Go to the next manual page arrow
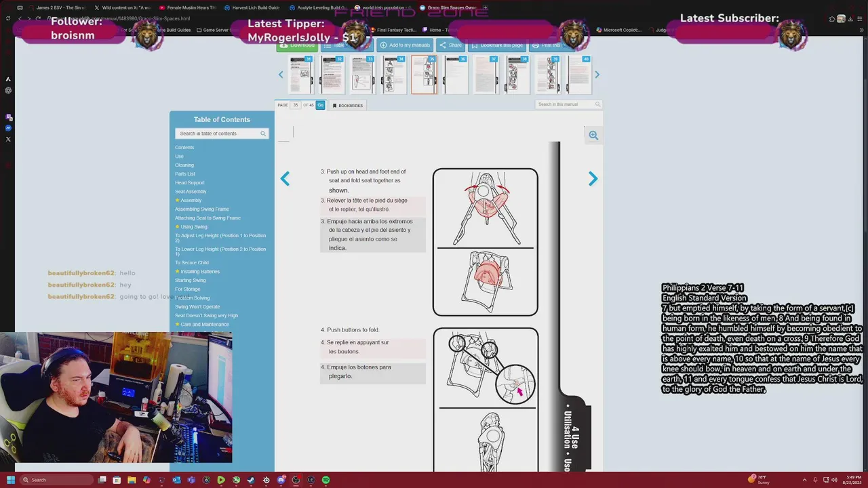Image resolution: width=868 pixels, height=488 pixels. click(x=593, y=178)
